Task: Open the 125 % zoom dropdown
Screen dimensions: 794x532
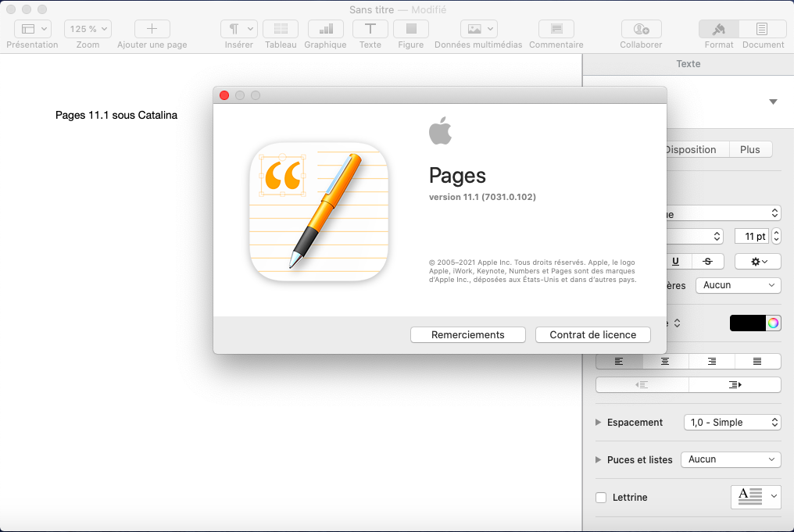Action: pyautogui.click(x=88, y=29)
